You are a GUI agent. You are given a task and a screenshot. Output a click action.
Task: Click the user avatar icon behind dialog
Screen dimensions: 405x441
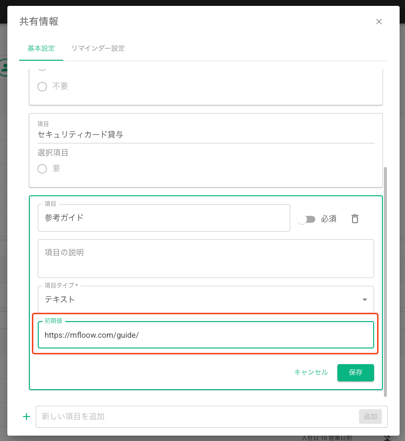(4, 67)
